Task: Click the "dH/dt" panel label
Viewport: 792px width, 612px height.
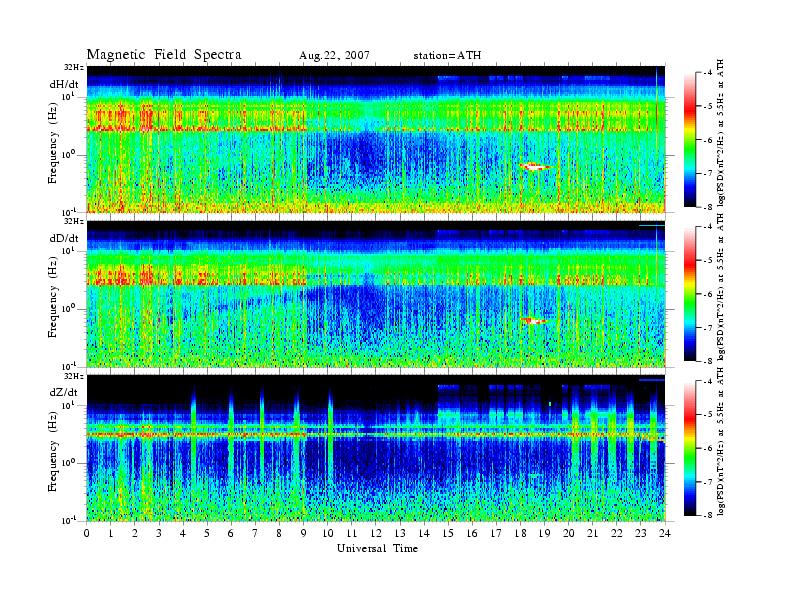Action: (x=64, y=84)
